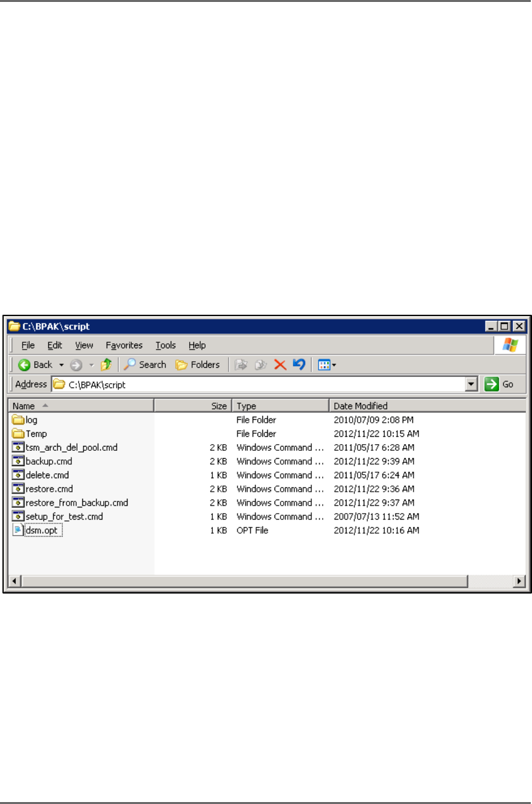
Task: Open the Edit menu
Action: click(x=55, y=345)
